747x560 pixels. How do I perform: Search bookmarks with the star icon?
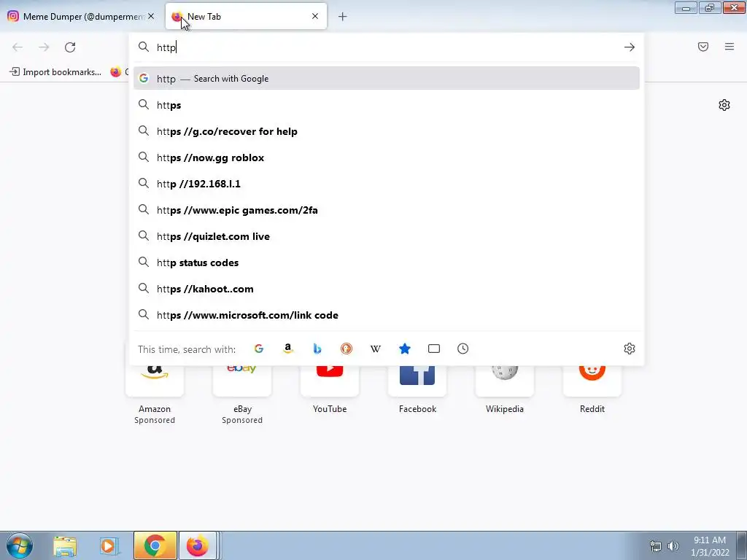click(404, 349)
